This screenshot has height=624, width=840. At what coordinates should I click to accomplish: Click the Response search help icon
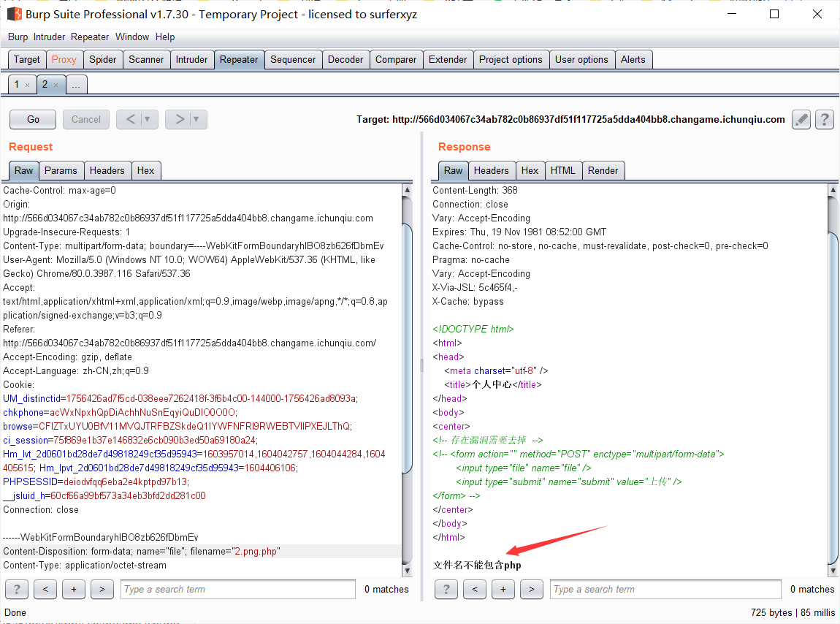click(446, 589)
